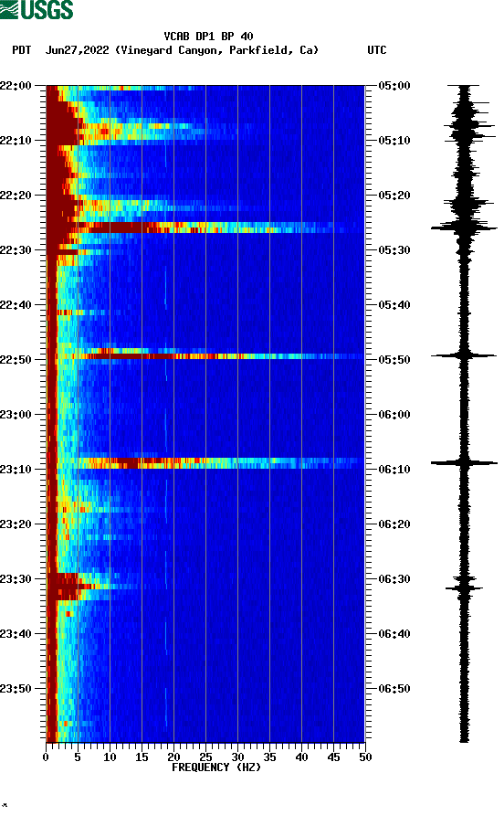504x815 pixels.
Task: Click the location text Vineyard Canyon, Parkfield, Ca
Action: click(216, 50)
